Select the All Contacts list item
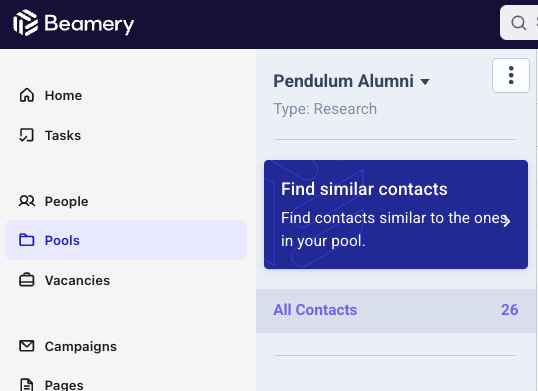538x391 pixels. [x=396, y=310]
